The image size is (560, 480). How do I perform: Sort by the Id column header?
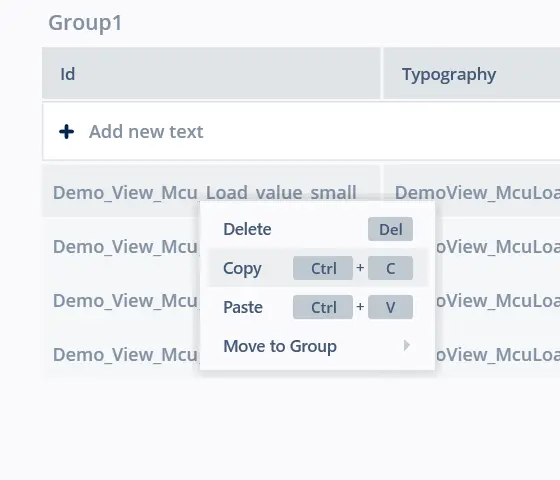211,74
